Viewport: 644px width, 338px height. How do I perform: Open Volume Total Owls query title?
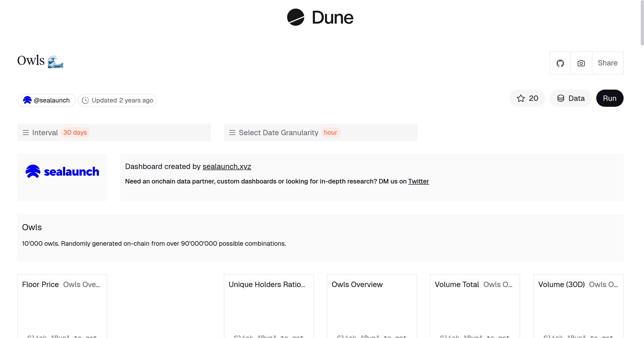pos(498,284)
